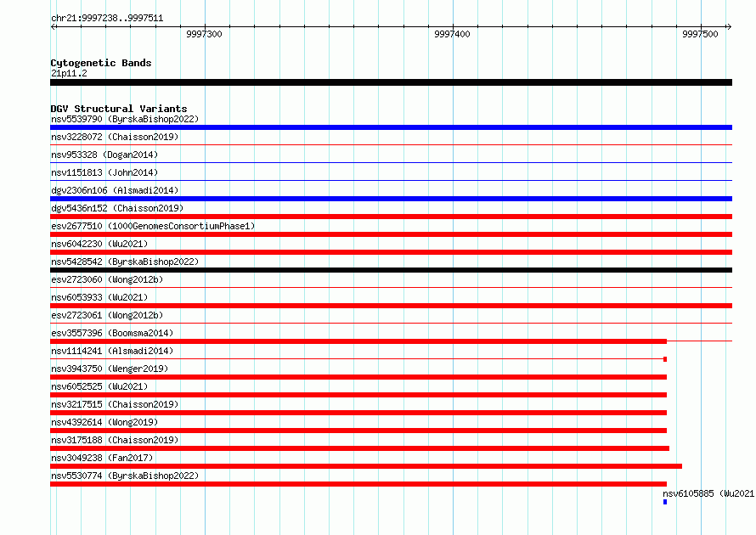
Task: Select nsv6052525 (Wu2021) label
Action: [99, 386]
